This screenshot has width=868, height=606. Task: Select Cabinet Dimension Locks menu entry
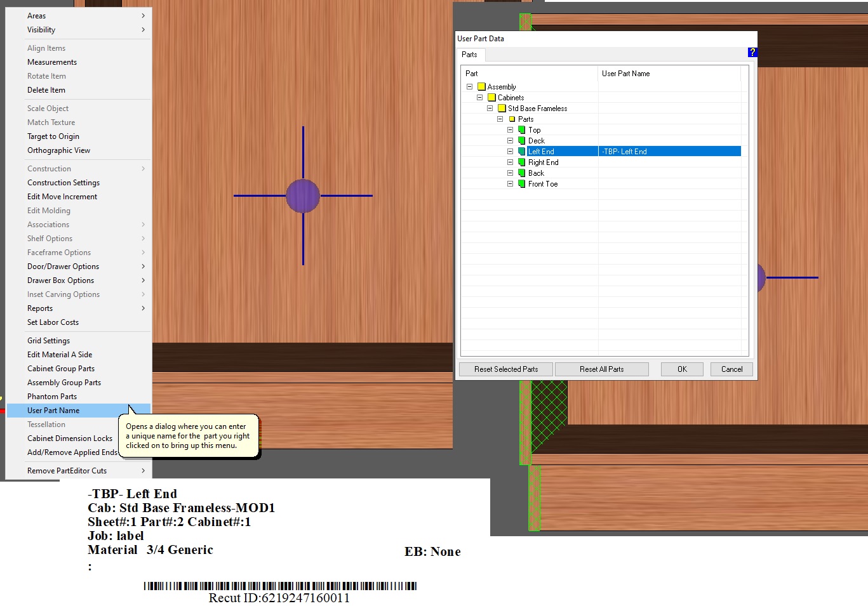tap(70, 438)
